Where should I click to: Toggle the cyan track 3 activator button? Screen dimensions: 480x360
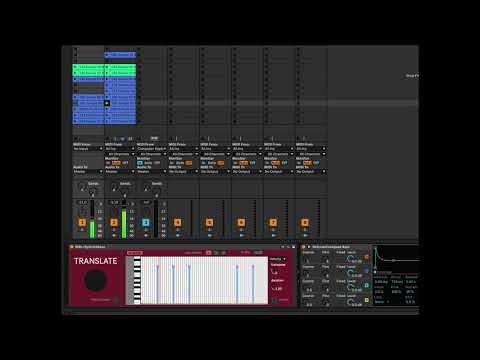click(x=146, y=222)
